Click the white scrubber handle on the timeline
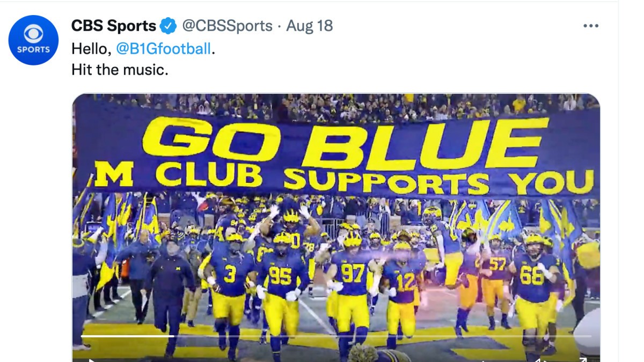644x362 pixels. [175, 337]
